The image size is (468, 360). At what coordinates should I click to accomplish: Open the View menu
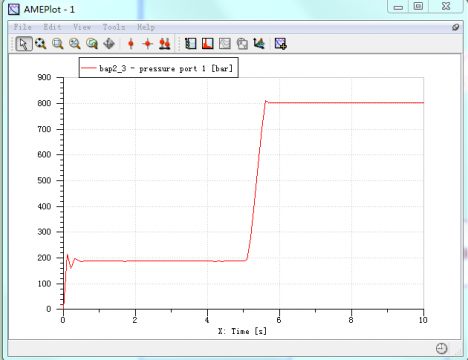82,27
